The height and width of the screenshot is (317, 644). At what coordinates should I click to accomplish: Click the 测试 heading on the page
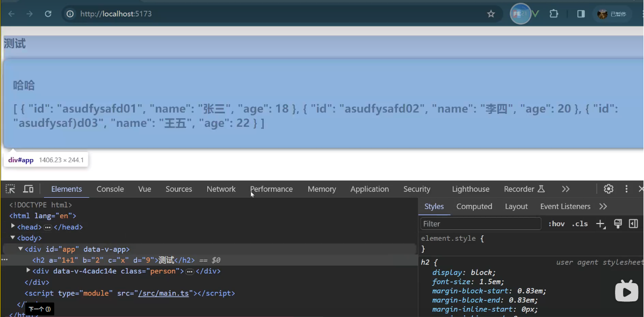pyautogui.click(x=15, y=44)
